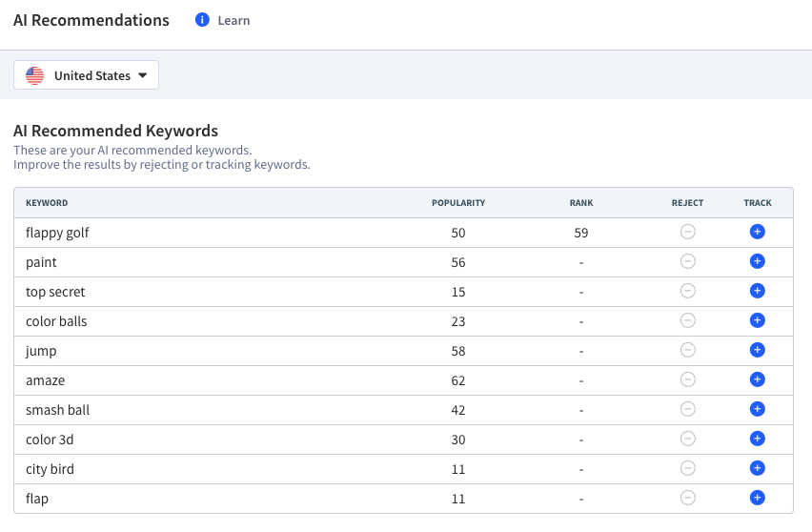Screen dimensions: 812x532
Task: Reject the 'top secret' keyword
Action: (688, 291)
